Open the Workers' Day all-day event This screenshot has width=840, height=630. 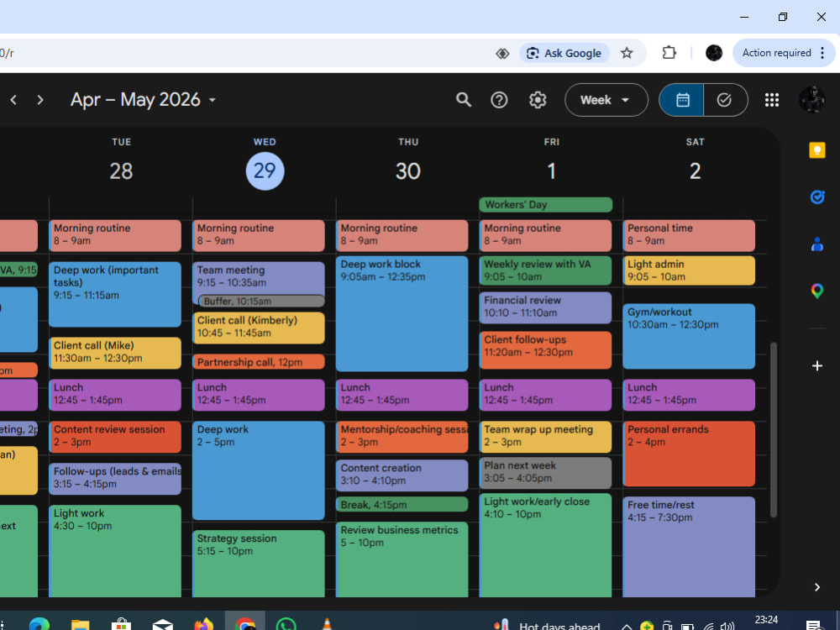[545, 205]
